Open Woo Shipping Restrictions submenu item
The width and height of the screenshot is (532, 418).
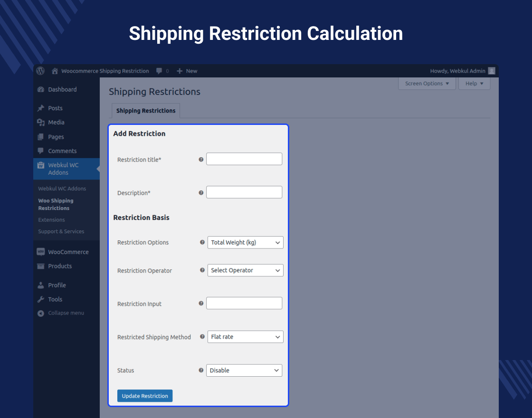tap(56, 204)
